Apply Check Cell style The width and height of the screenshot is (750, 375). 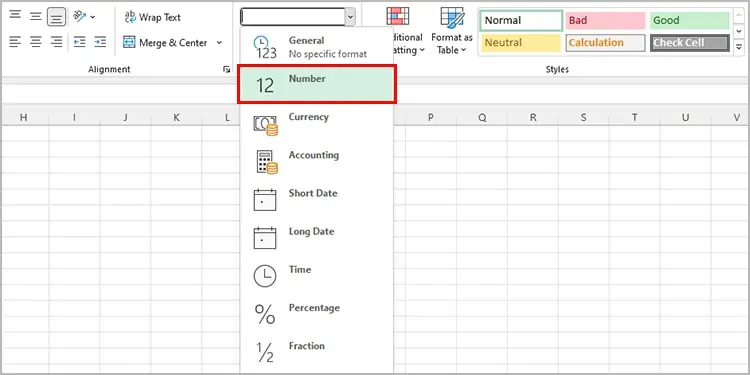coord(689,43)
